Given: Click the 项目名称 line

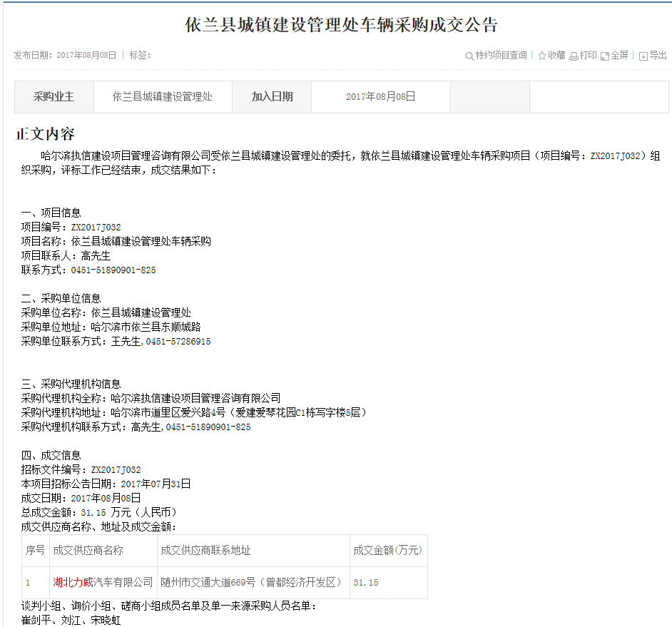Looking at the screenshot, I should coord(116,241).
